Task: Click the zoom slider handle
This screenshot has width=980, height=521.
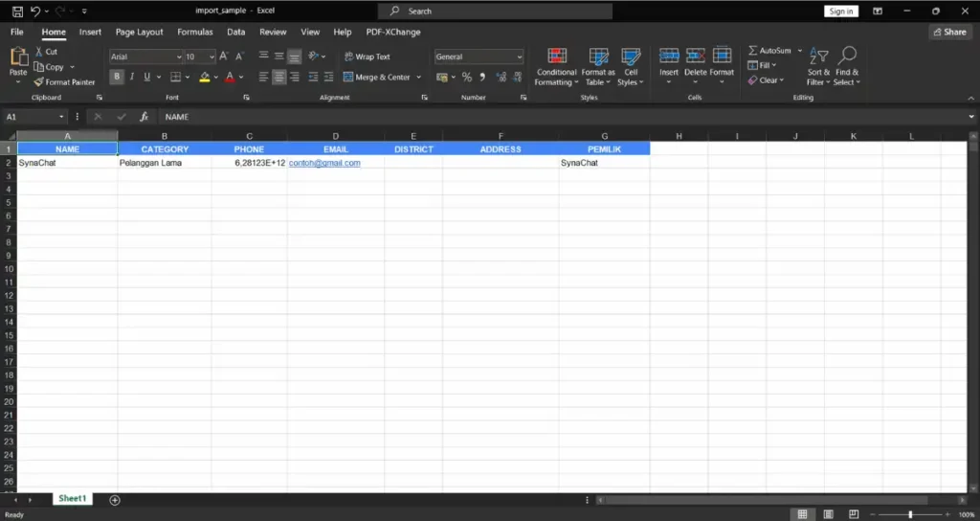Action: coord(910,514)
